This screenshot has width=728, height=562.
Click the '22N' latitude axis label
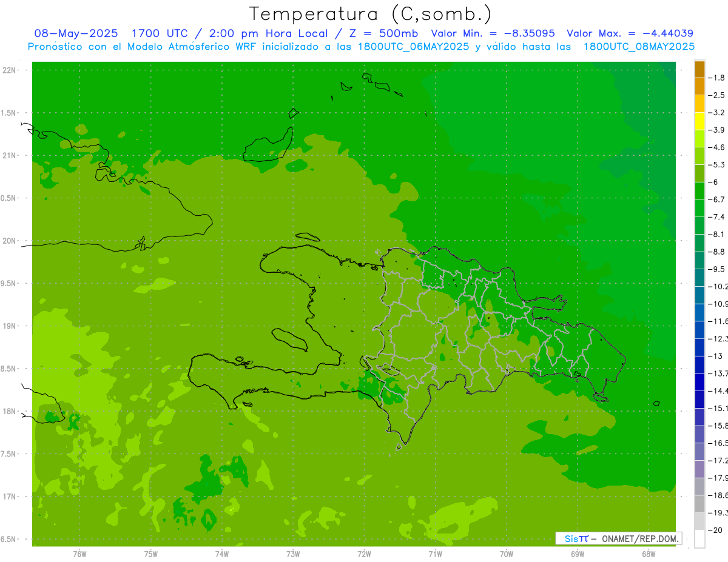click(9, 70)
